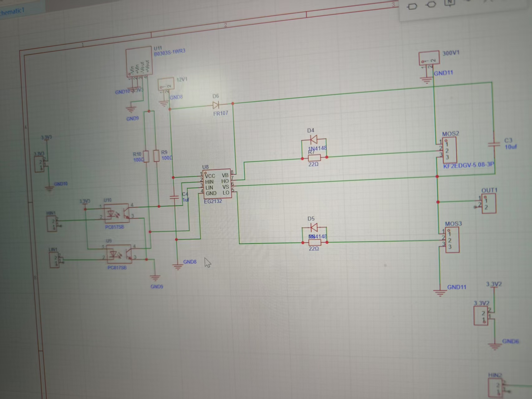Click the GND9 ground symbol below optocoupler U9
This screenshot has height=399, width=532.
tap(155, 278)
